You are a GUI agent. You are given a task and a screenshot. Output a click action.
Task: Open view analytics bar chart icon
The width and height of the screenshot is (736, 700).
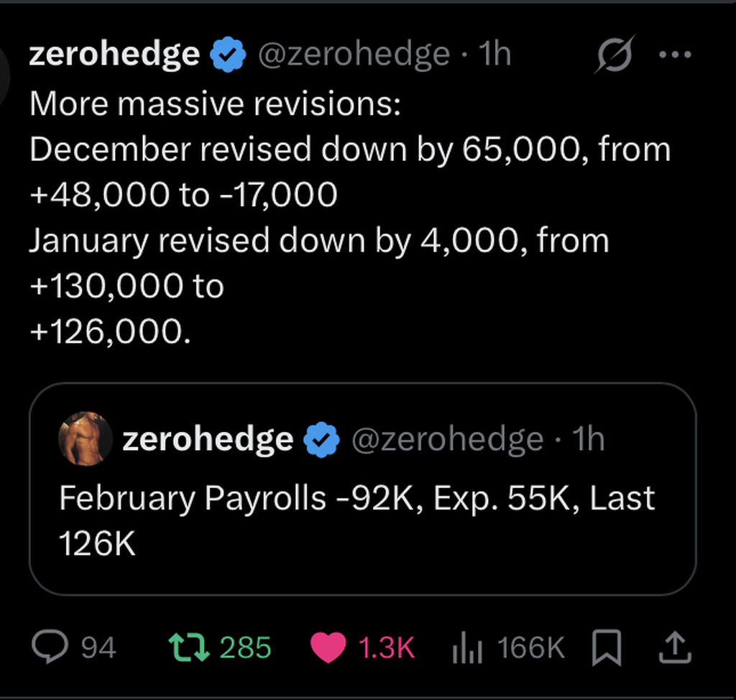tap(468, 648)
